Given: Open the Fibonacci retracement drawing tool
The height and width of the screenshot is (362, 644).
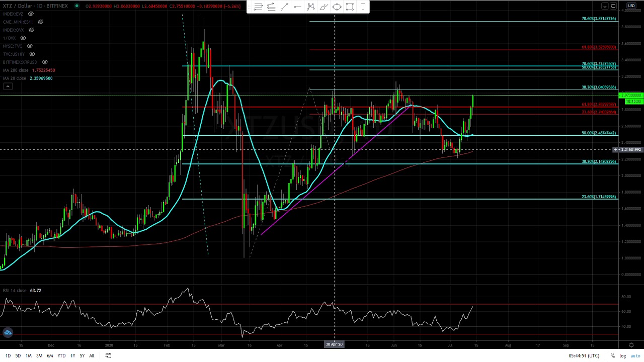Looking at the screenshot, I should (x=258, y=7).
